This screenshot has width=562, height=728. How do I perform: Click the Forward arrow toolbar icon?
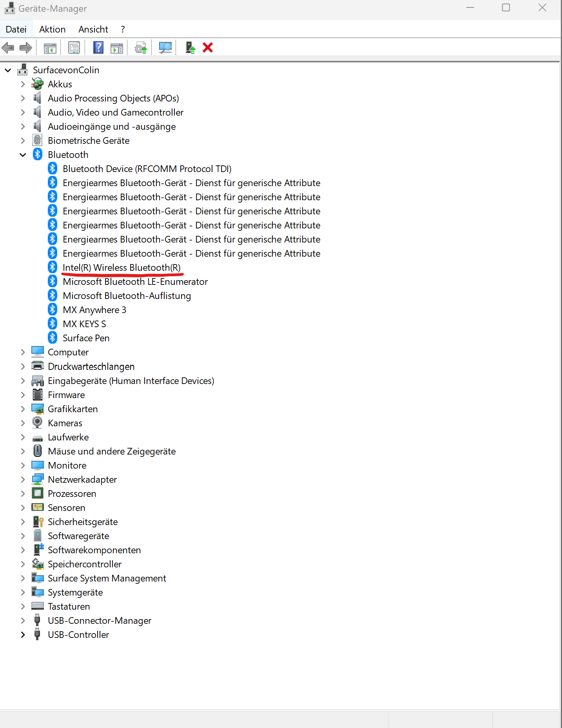tap(26, 48)
